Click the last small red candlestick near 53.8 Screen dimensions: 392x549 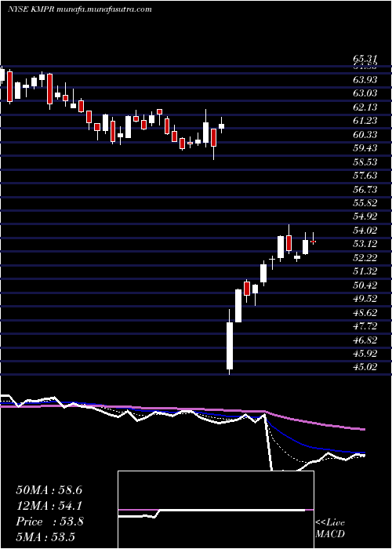[314, 242]
